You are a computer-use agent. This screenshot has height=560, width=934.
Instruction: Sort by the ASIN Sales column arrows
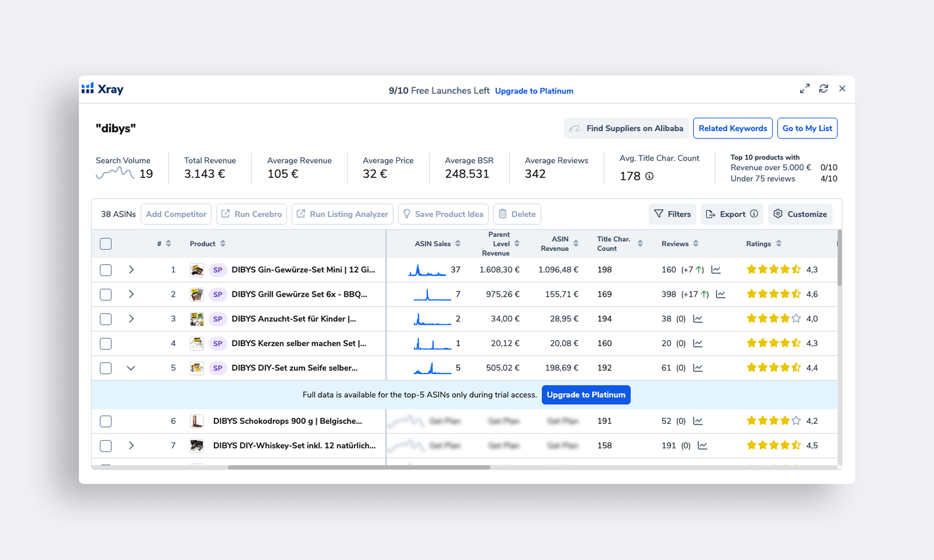tap(458, 244)
